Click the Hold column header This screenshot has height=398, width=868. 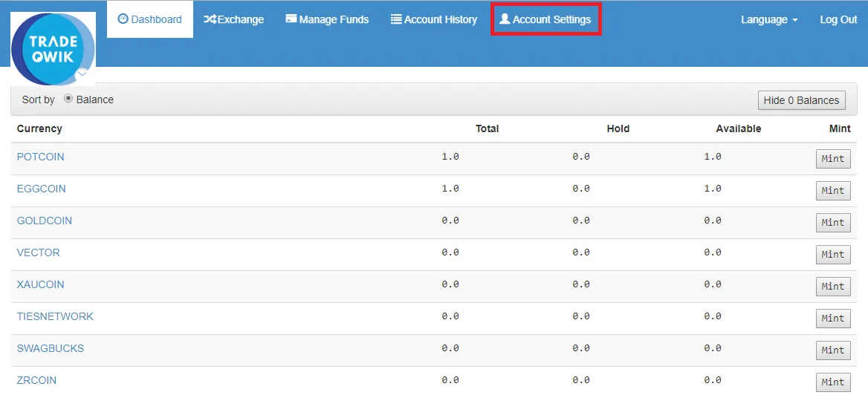tap(618, 128)
